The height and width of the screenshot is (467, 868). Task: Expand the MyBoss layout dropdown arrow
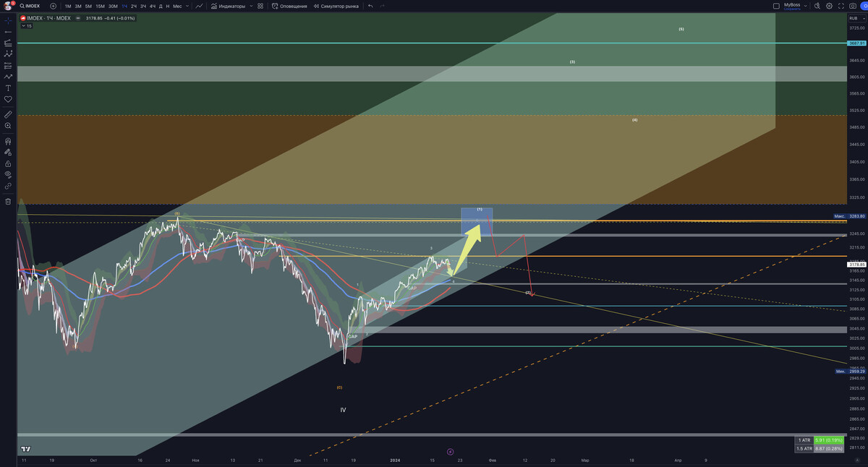(806, 6)
